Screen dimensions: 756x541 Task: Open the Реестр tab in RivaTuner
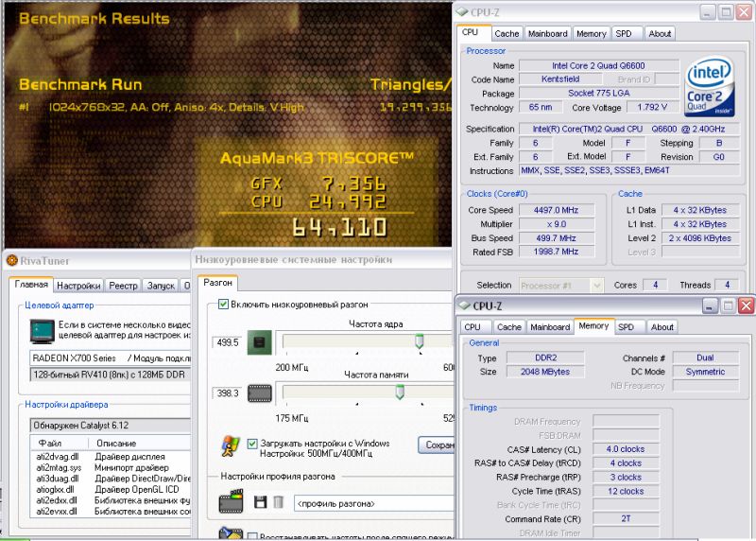(x=123, y=286)
